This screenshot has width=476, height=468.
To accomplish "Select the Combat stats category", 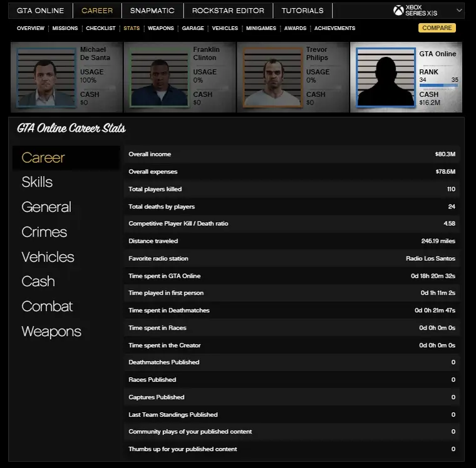I will (x=47, y=307).
